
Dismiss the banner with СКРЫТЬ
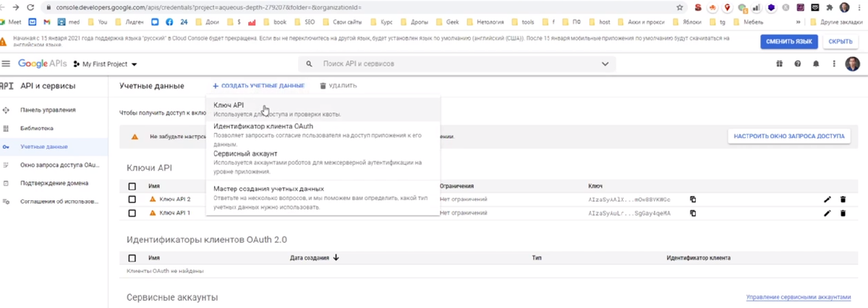pyautogui.click(x=839, y=42)
